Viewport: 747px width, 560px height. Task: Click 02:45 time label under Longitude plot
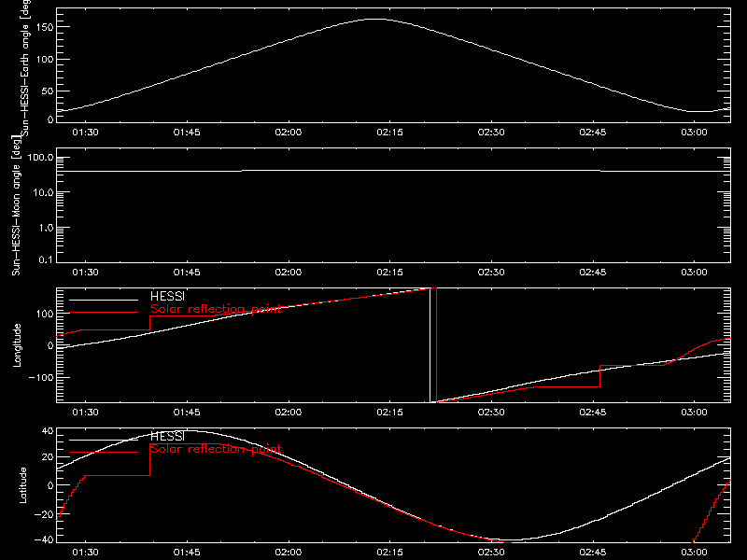point(593,412)
